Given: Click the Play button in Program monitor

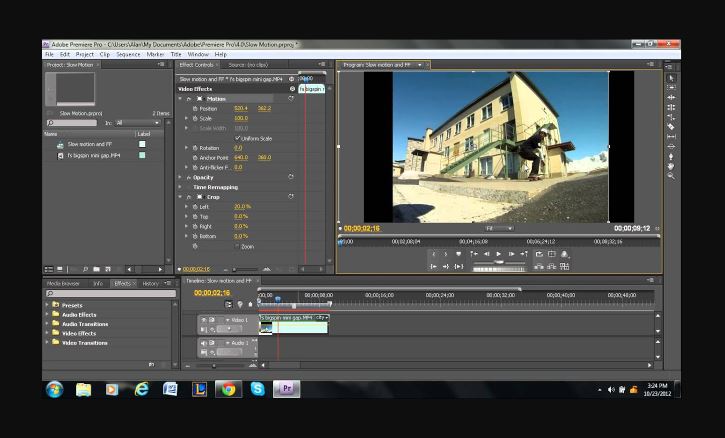Looking at the screenshot, I should 498,254.
